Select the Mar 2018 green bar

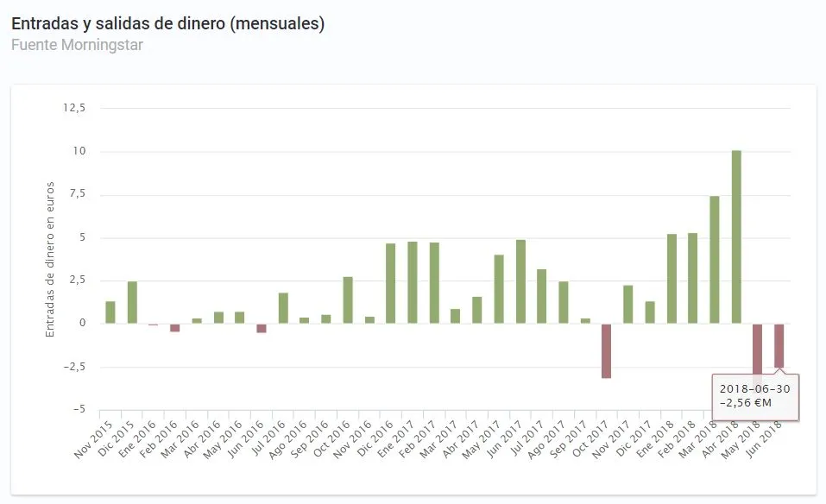click(x=715, y=259)
